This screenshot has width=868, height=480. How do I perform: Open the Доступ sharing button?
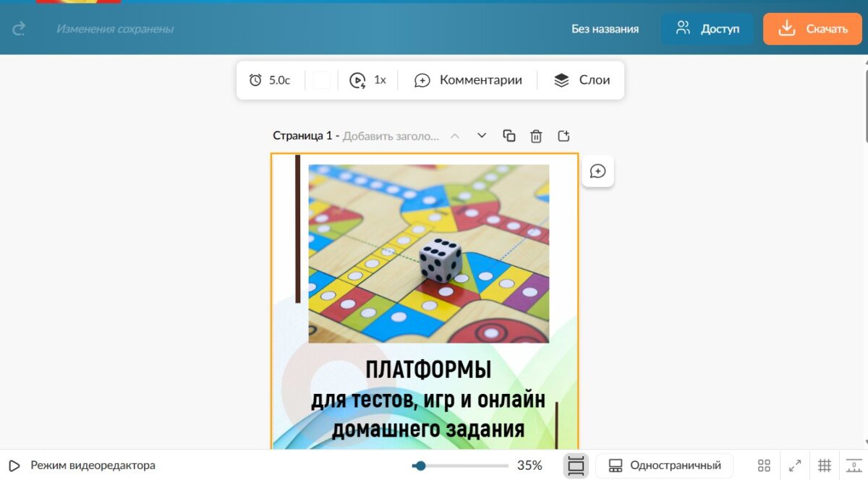pyautogui.click(x=707, y=29)
